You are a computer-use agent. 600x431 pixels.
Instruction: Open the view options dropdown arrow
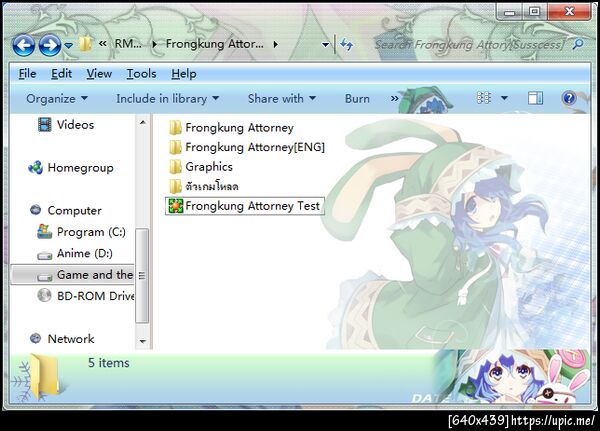(504, 98)
